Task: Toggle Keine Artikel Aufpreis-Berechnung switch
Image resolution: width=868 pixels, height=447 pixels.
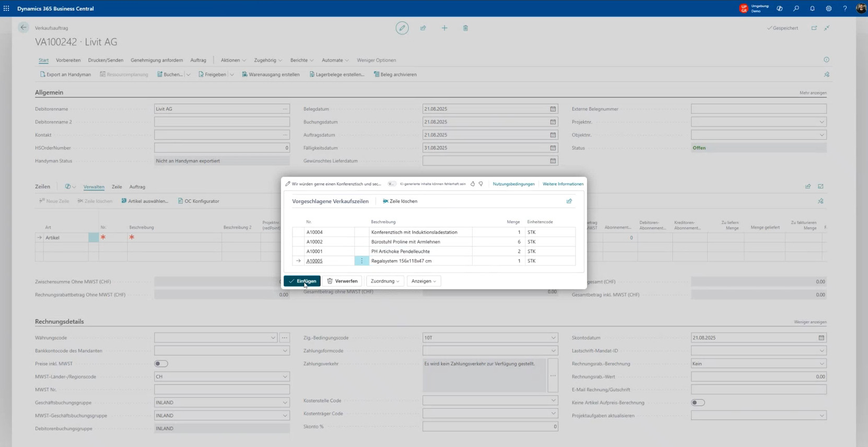Action: tap(698, 403)
